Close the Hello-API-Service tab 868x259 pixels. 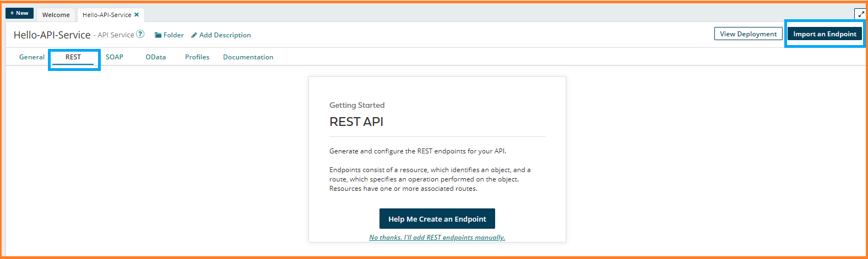pos(137,15)
